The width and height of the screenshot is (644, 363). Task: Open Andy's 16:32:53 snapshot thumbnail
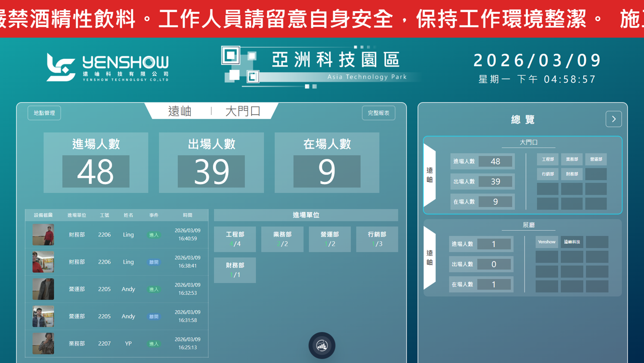(x=43, y=289)
